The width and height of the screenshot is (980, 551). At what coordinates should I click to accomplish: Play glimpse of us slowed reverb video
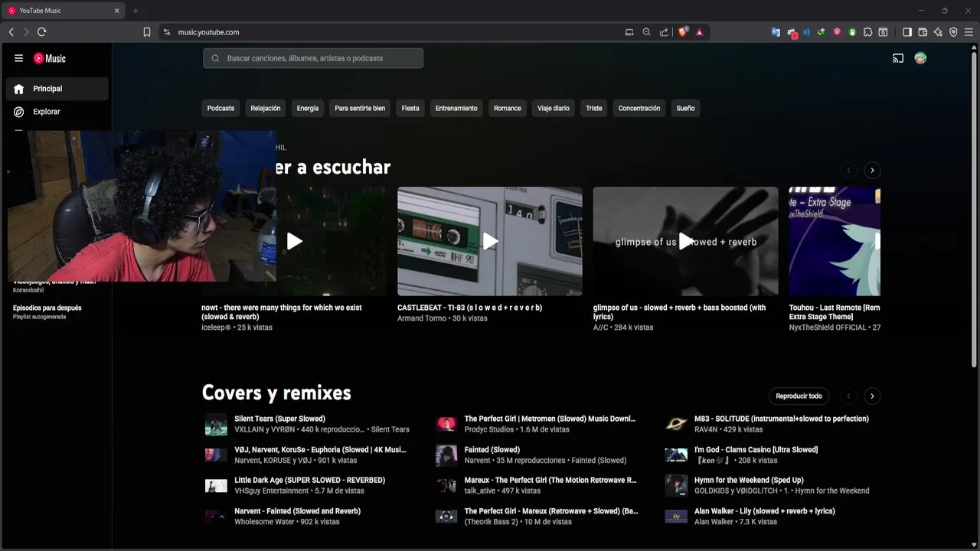(x=686, y=241)
